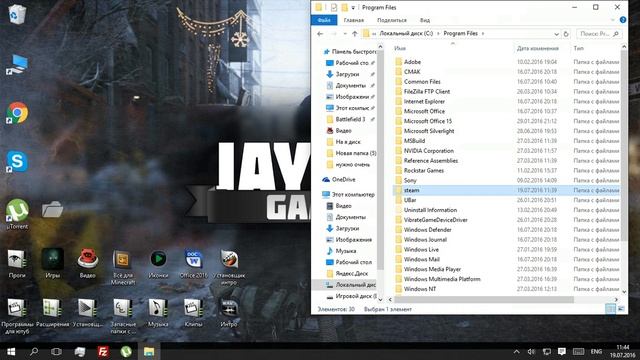Click the Explorer back arrow
Image resolution: width=640 pixels, height=360 pixels.
(320, 34)
